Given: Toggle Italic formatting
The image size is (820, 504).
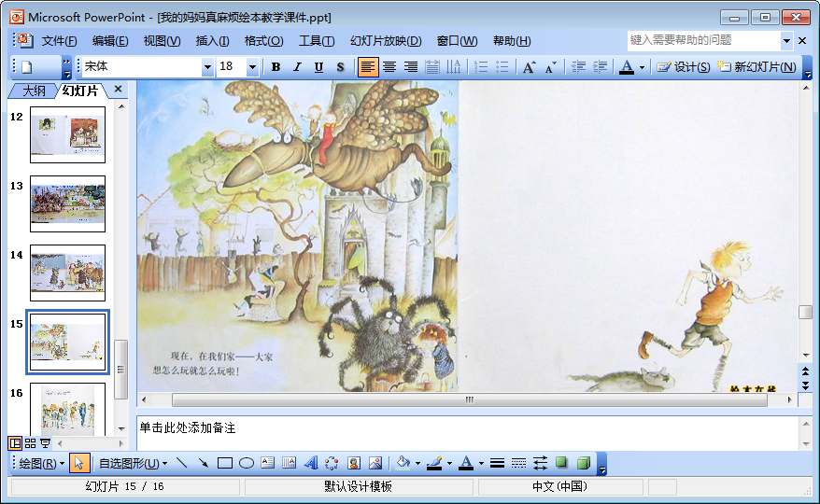Looking at the screenshot, I should tap(297, 67).
